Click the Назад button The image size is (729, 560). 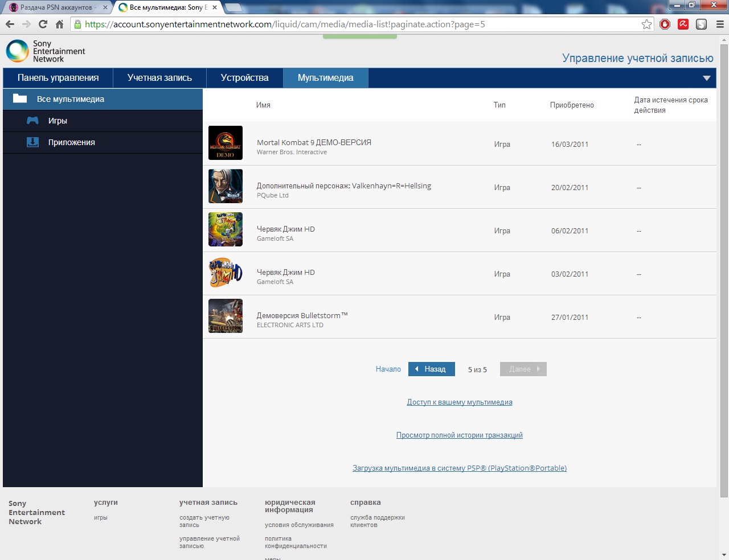click(432, 369)
